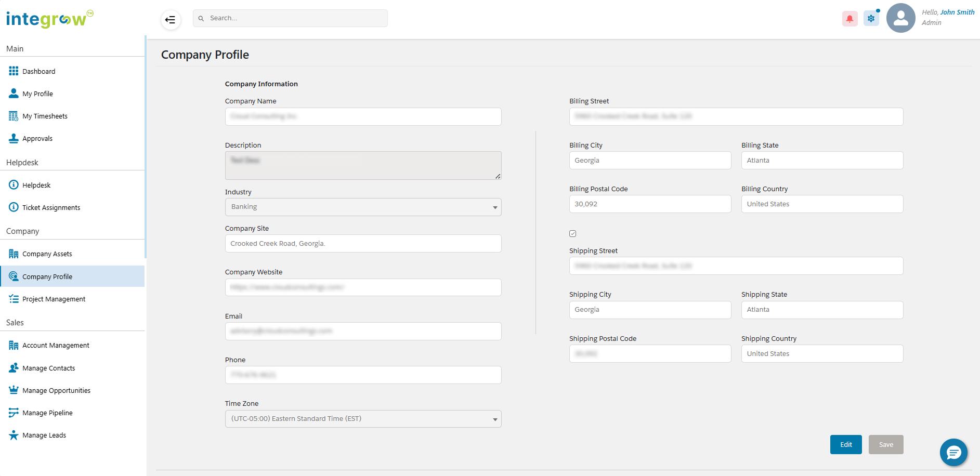Go to Project Management menu item

(54, 299)
